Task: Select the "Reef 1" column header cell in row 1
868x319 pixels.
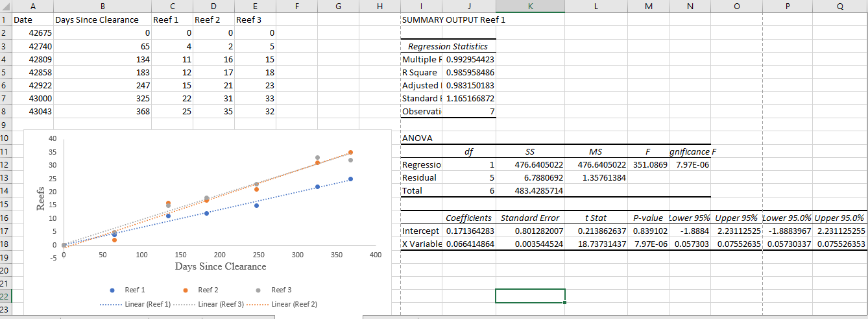Action: pyautogui.click(x=173, y=19)
